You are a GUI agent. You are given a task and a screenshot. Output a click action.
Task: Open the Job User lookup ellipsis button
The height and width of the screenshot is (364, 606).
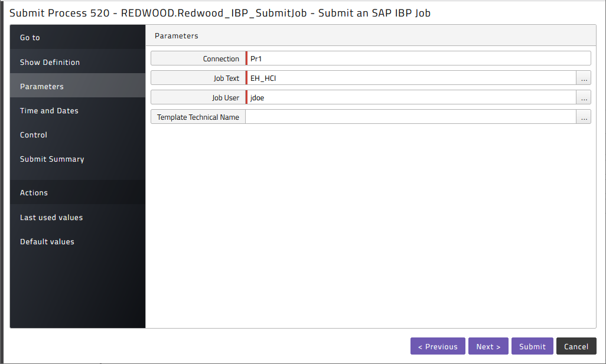584,97
